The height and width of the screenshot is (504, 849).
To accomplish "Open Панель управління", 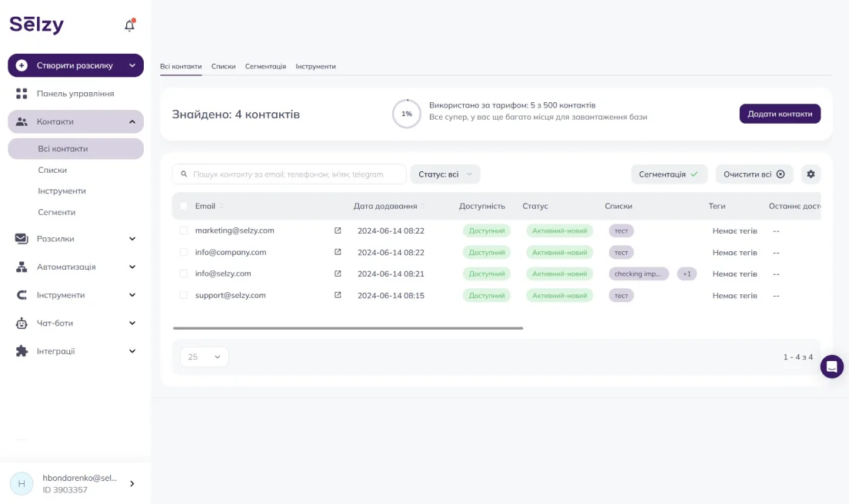I will (76, 94).
